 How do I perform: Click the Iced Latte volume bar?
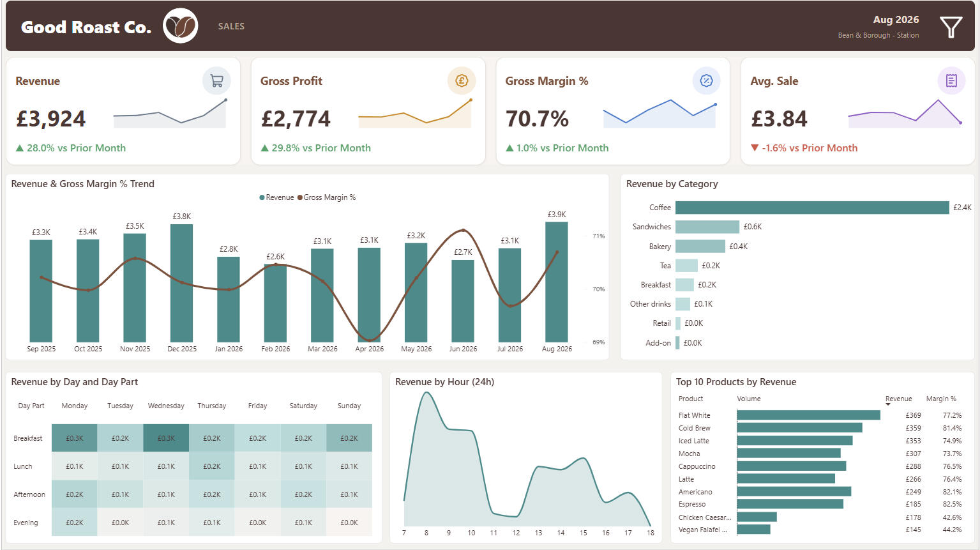795,441
